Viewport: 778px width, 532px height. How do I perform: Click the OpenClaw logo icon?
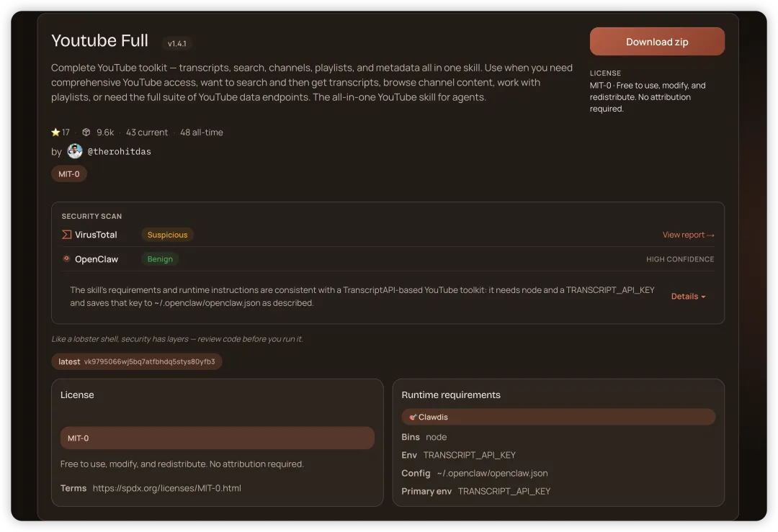point(67,259)
